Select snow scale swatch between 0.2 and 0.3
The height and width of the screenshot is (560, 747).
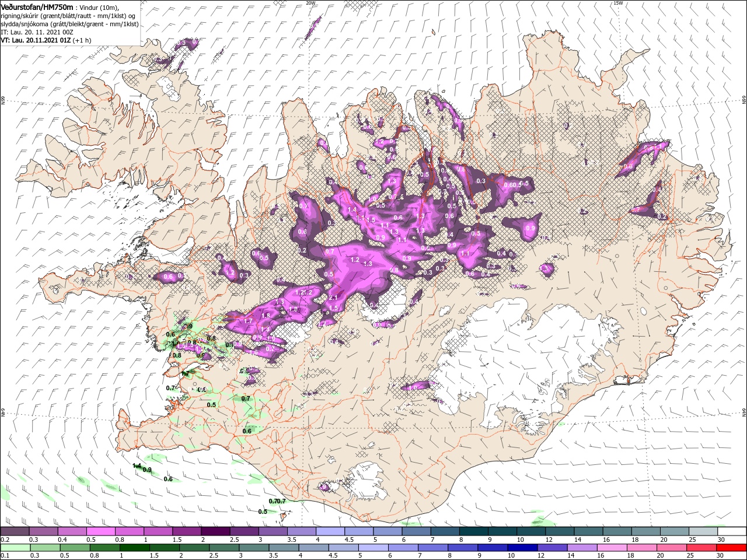click(x=14, y=531)
